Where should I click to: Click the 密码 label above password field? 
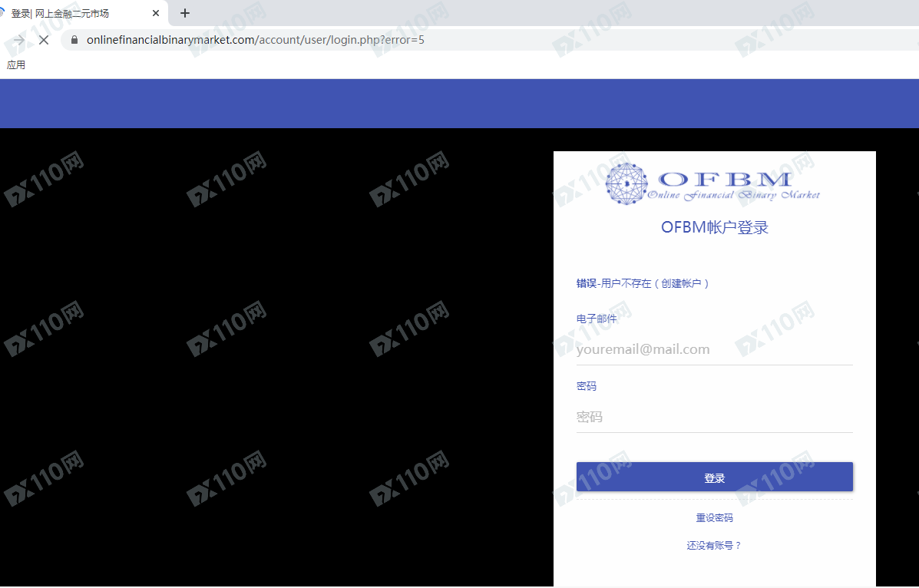tap(586, 386)
